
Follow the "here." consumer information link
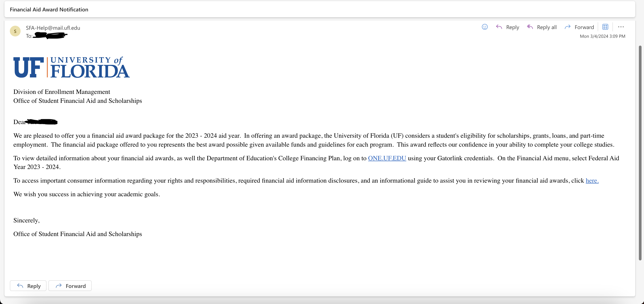click(x=592, y=180)
